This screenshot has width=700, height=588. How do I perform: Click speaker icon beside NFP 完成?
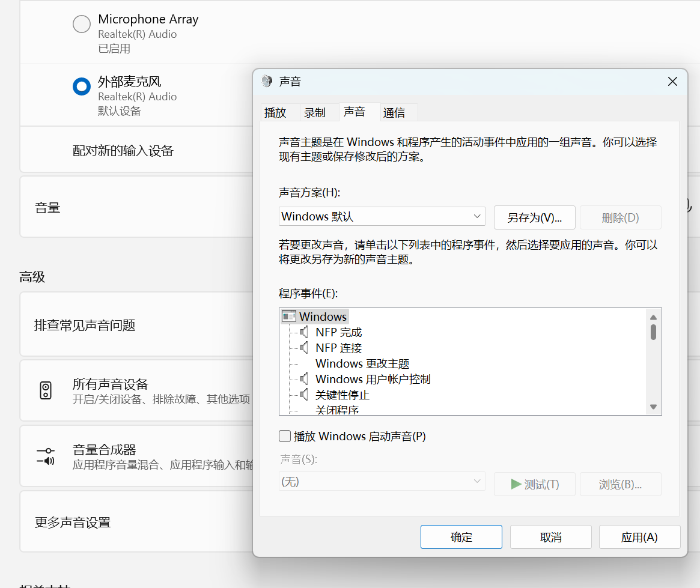[x=304, y=332]
